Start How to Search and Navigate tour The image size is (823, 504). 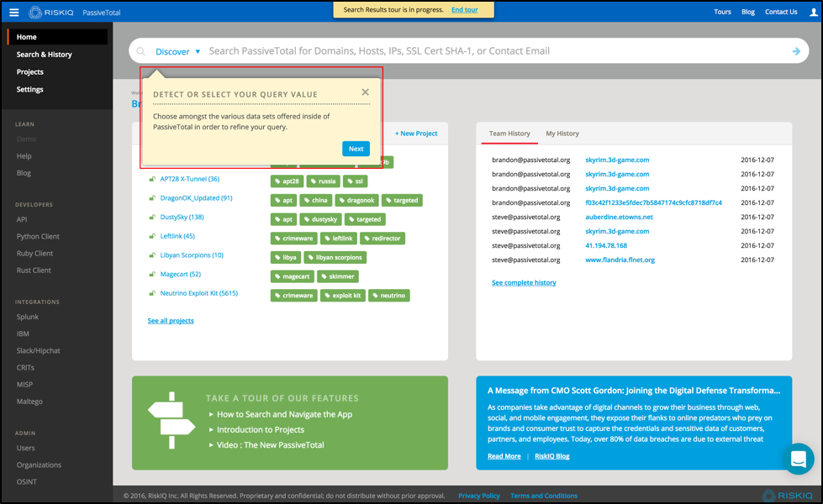coord(284,414)
